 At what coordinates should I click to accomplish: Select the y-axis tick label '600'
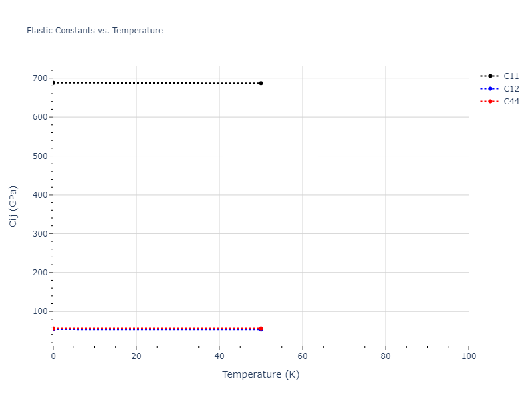click(x=39, y=117)
